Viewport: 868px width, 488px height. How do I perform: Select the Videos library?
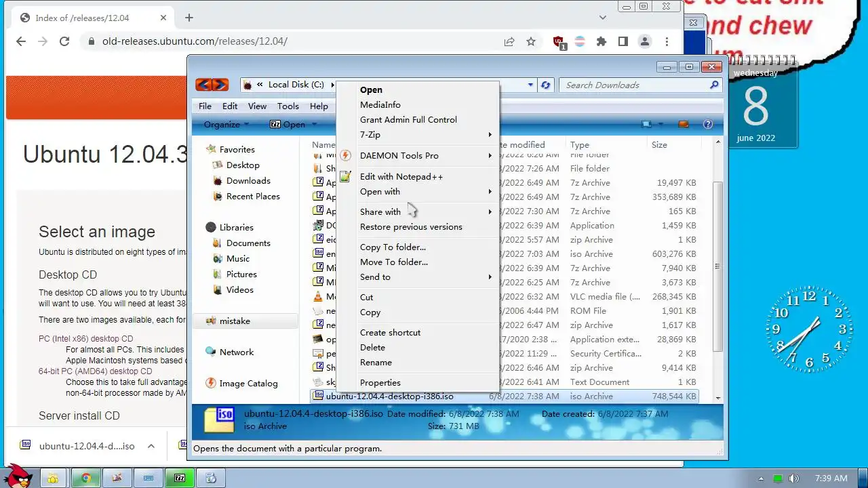click(x=239, y=289)
